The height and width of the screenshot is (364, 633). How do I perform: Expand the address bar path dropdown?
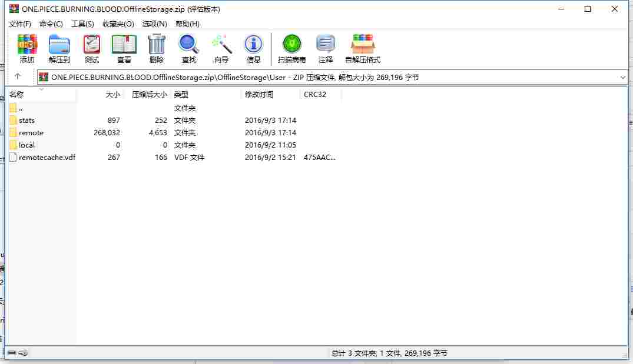click(622, 77)
